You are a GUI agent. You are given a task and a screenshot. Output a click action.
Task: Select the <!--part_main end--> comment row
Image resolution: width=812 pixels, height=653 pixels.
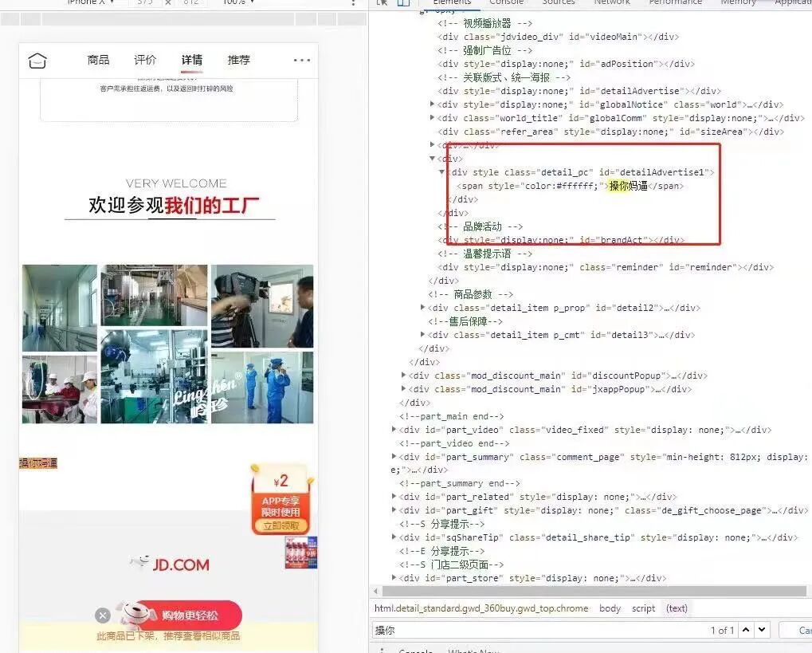452,416
